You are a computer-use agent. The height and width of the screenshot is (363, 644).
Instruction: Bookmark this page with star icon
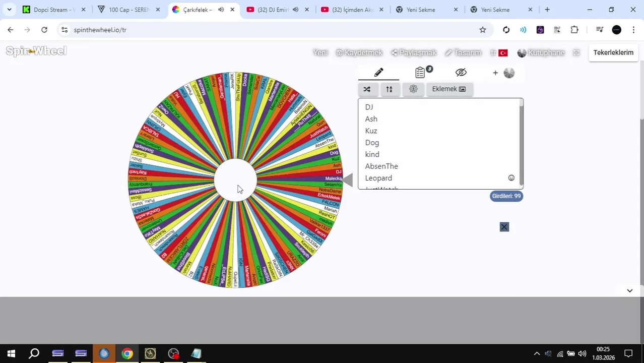click(483, 30)
